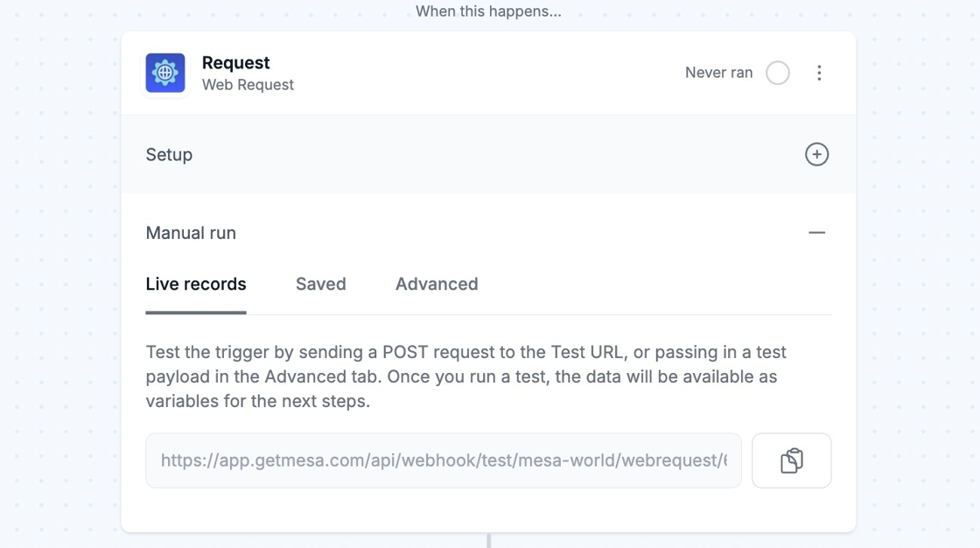
Task: Switch to the Saved tab
Action: 320,284
